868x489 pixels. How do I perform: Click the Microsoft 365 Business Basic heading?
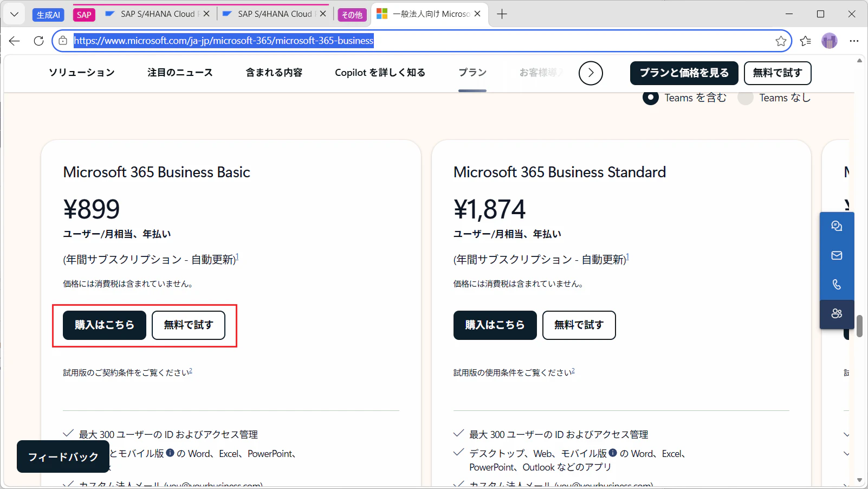[157, 172]
